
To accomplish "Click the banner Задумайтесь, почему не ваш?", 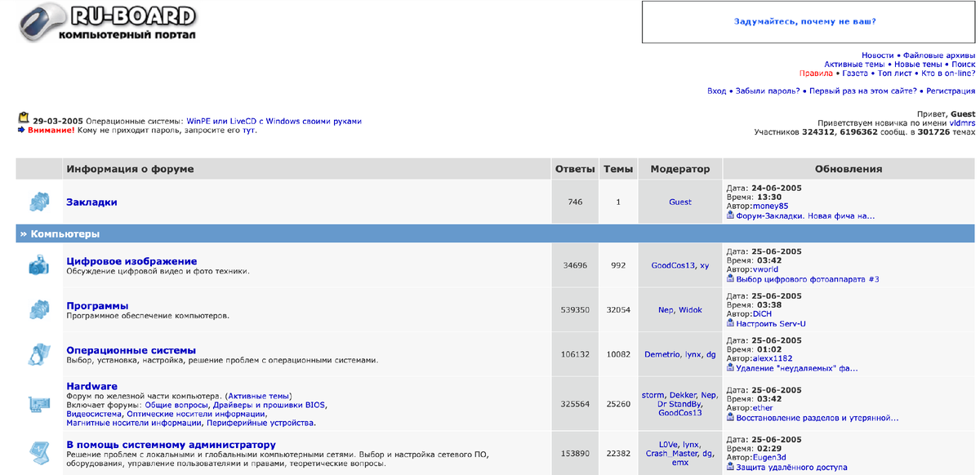I will (804, 22).
